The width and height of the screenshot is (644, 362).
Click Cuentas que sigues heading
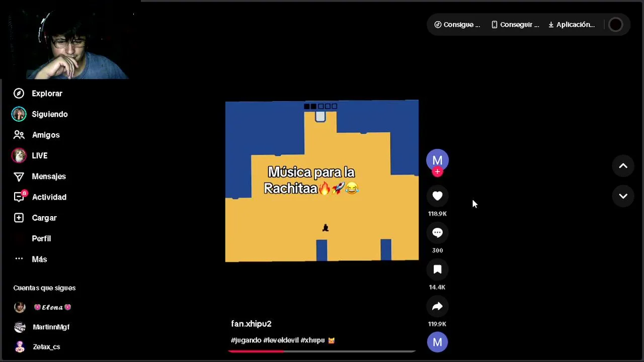click(44, 288)
